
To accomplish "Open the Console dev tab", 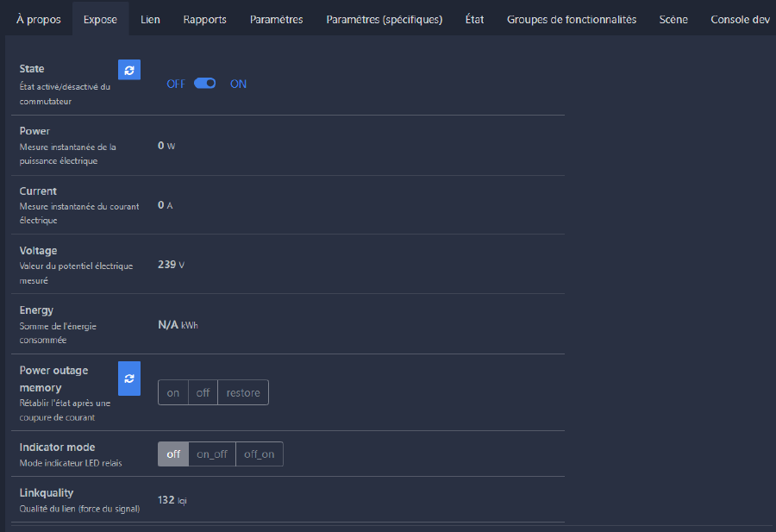I will pyautogui.click(x=740, y=19).
